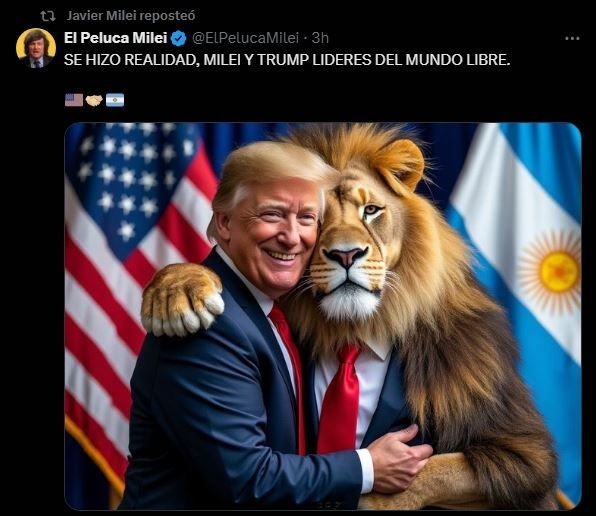
Task: Open the three-dot more options menu
Action: [x=572, y=38]
